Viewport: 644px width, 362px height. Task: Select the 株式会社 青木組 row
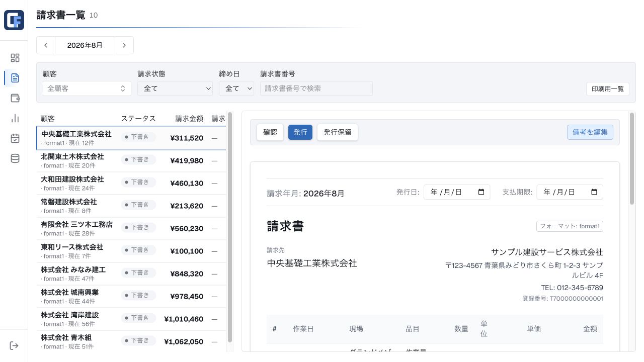coord(131,341)
